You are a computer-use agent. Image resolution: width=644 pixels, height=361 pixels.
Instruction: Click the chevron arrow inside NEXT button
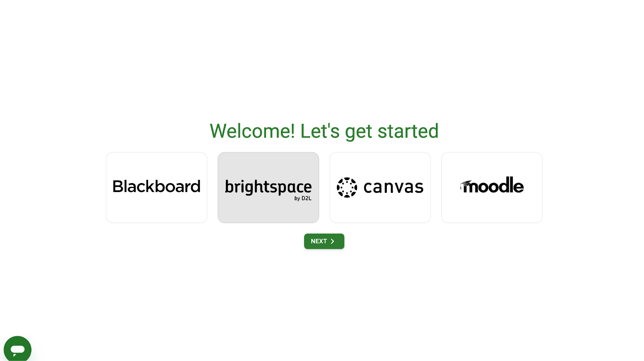coord(332,241)
